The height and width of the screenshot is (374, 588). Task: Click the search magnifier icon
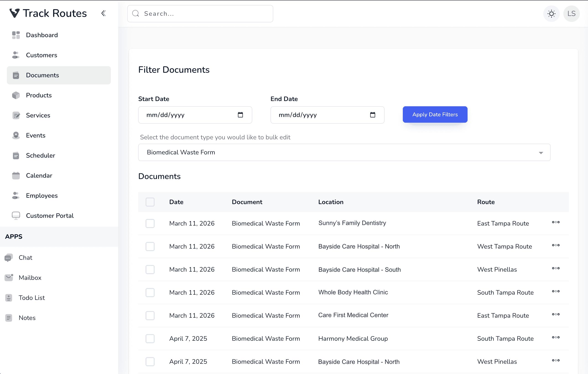tap(135, 13)
